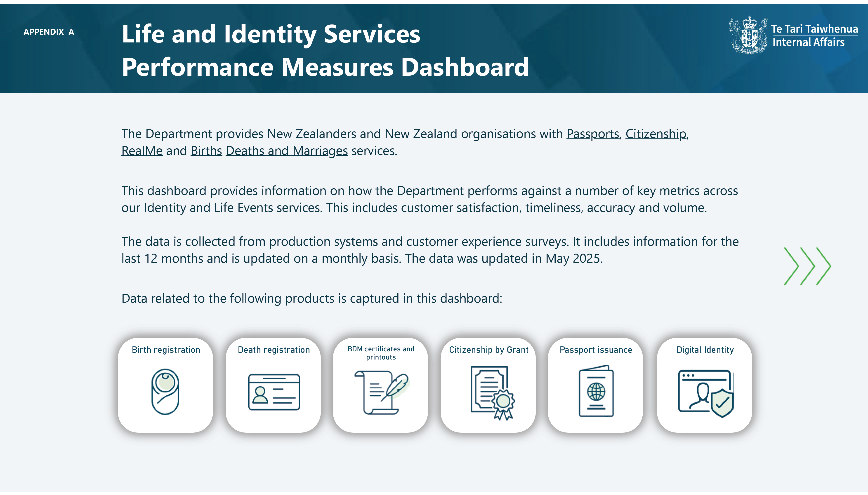The height and width of the screenshot is (495, 868).
Task: Select the Death registration card label
Action: [274, 350]
